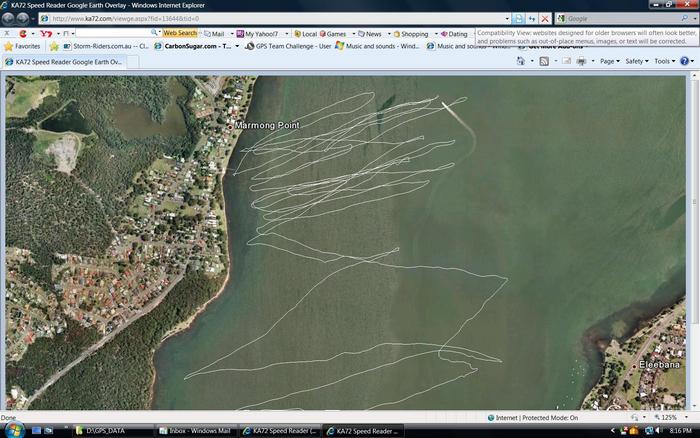
Task: Open the Help question mark icon
Action: (x=685, y=61)
